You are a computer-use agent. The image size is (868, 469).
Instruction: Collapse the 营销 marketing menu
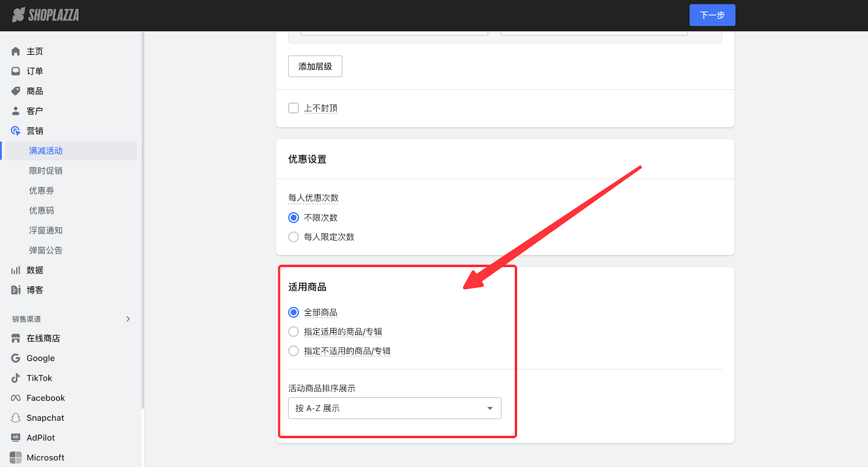click(35, 131)
